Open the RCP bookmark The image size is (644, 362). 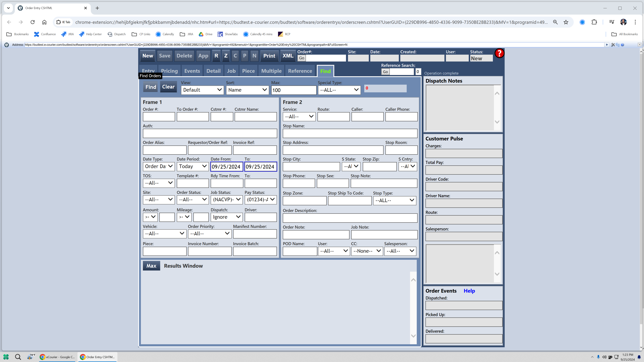[x=284, y=34]
